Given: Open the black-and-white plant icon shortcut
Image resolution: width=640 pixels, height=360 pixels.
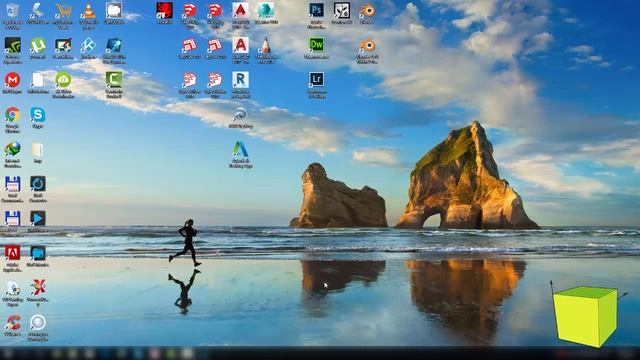Looking at the screenshot, I should pos(342,11).
